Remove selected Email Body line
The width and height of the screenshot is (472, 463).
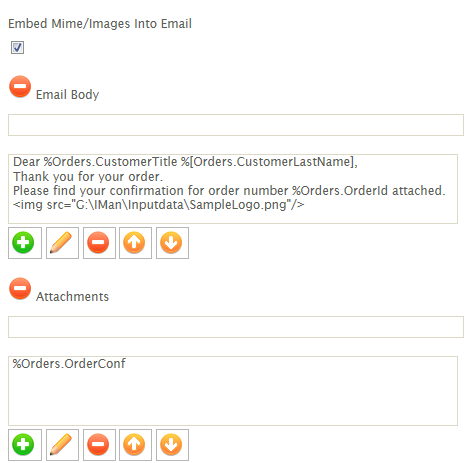[x=99, y=243]
